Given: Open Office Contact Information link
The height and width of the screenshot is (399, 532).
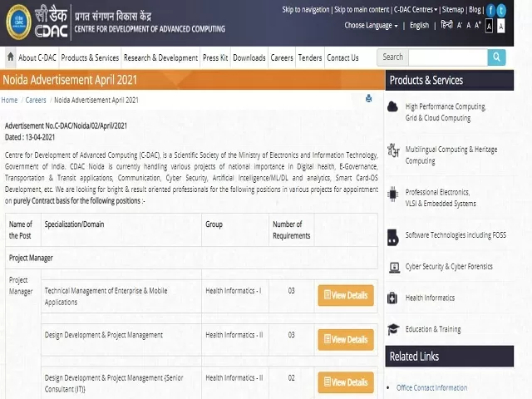Looking at the screenshot, I should point(431,387).
